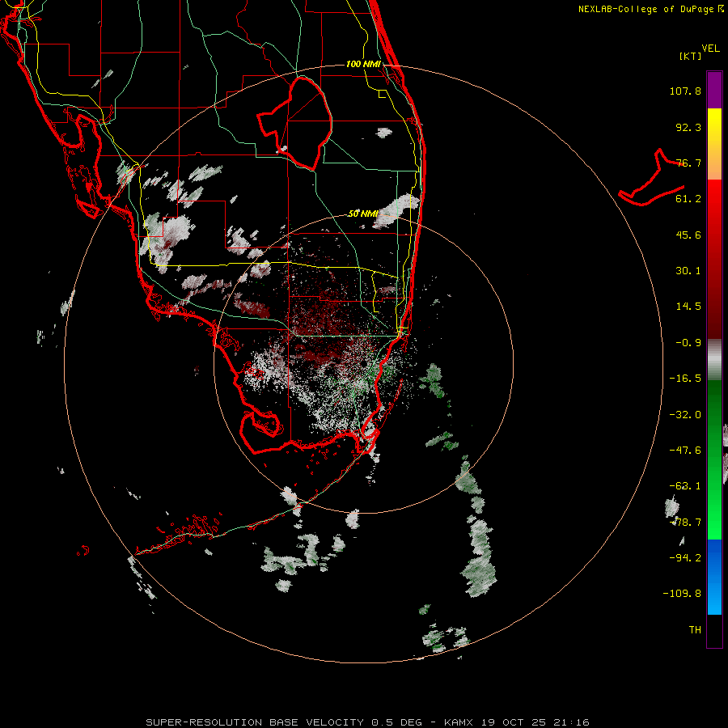Select the -109.8 velocity scale value
728x728 pixels.
pos(683,594)
